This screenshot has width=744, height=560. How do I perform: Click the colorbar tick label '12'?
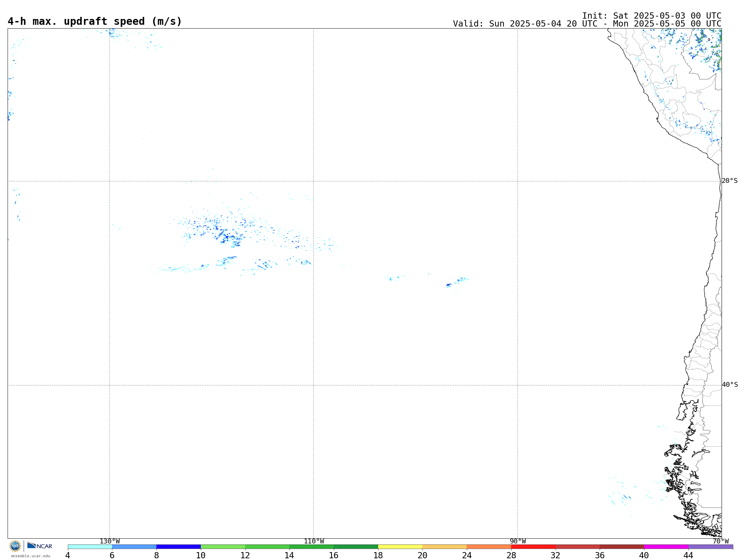[x=245, y=555]
